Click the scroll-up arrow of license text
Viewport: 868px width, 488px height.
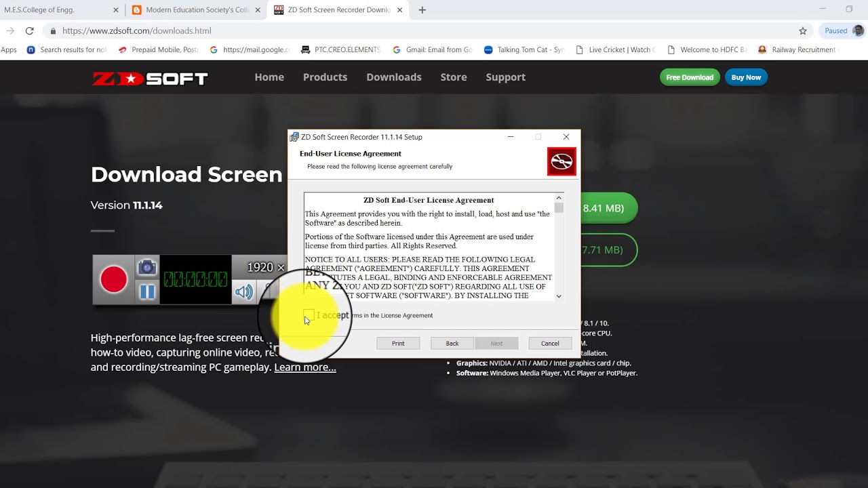(559, 198)
